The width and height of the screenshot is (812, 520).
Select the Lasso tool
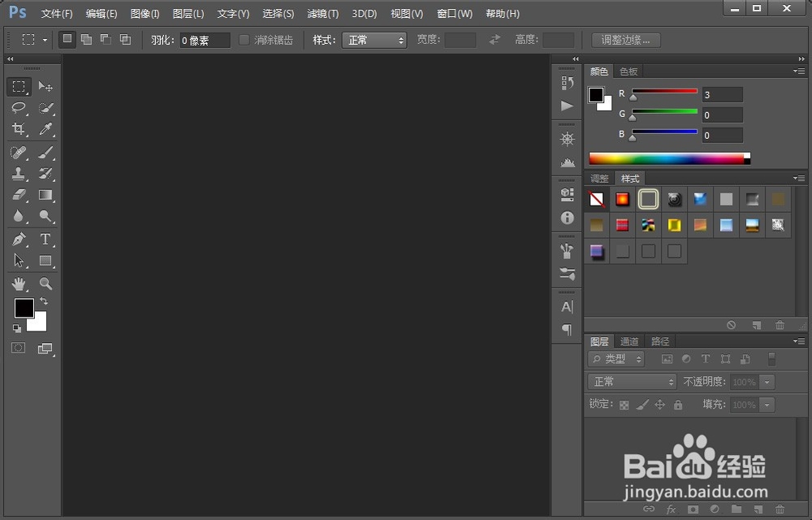pos(19,108)
